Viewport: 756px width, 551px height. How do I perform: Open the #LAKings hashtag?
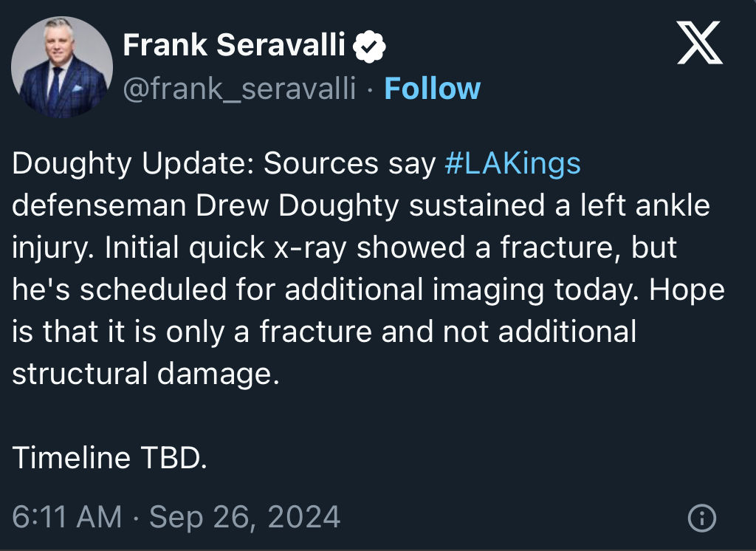click(x=512, y=163)
